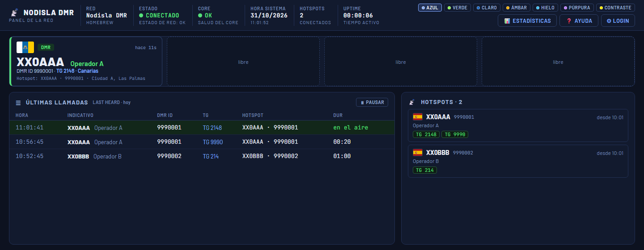Choose the Ámbar theme
644x250 pixels.
click(516, 8)
